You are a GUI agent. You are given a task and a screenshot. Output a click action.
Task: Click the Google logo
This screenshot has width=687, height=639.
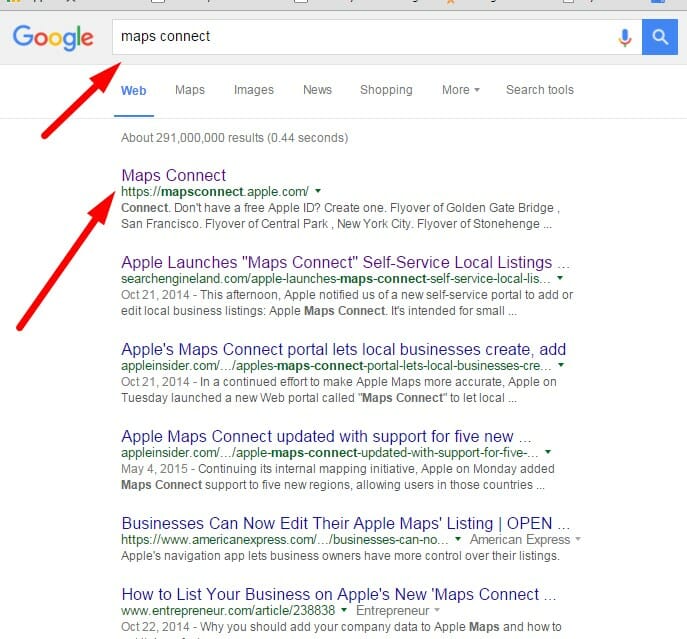tap(53, 38)
